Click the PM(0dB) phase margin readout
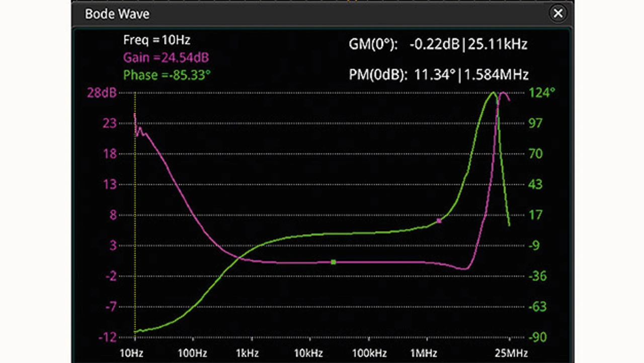The width and height of the screenshot is (644, 363). click(x=438, y=75)
